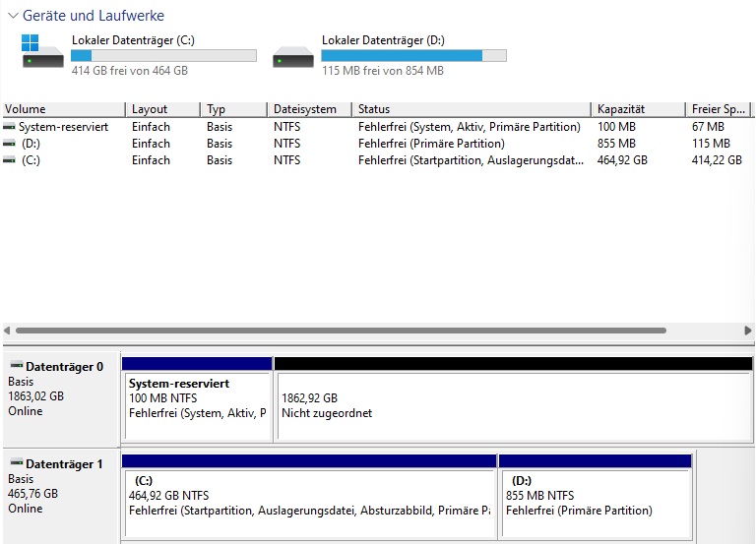Click the 115 MB free space cell in list
Image resolution: width=756 pixels, height=544 pixels.
[711, 144]
